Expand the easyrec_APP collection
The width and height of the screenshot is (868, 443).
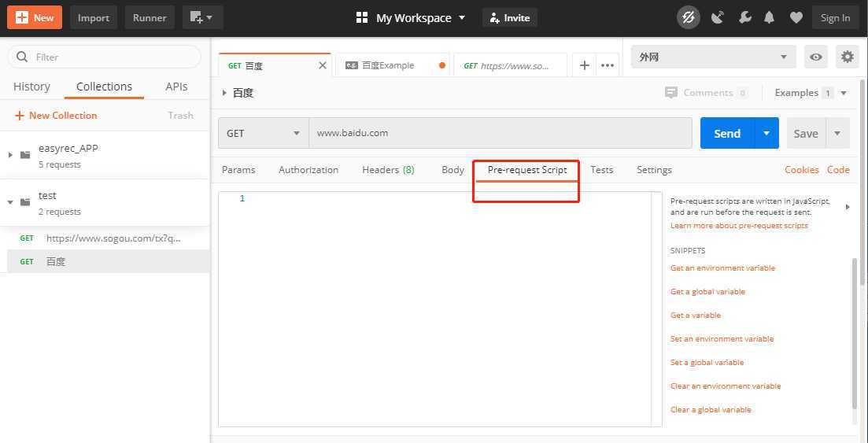(x=10, y=155)
